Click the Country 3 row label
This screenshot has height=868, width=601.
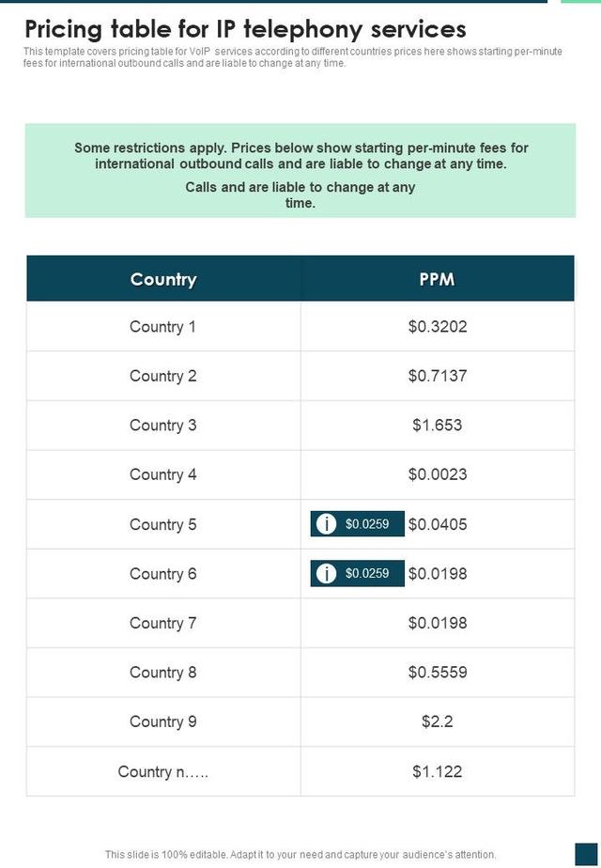click(x=163, y=426)
